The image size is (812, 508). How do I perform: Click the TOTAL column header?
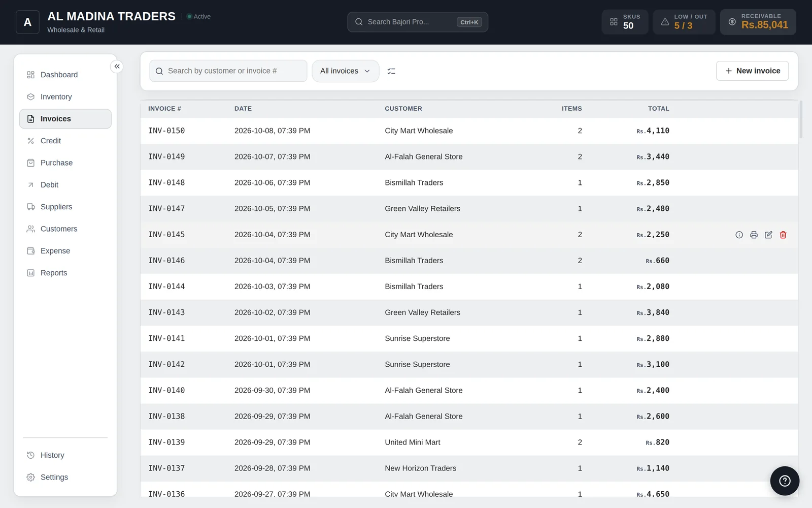tap(658, 109)
